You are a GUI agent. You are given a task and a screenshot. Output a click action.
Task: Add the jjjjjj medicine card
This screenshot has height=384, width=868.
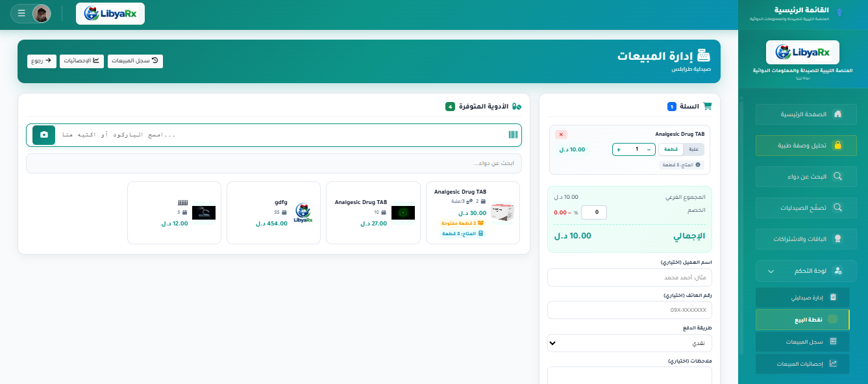[x=174, y=212]
